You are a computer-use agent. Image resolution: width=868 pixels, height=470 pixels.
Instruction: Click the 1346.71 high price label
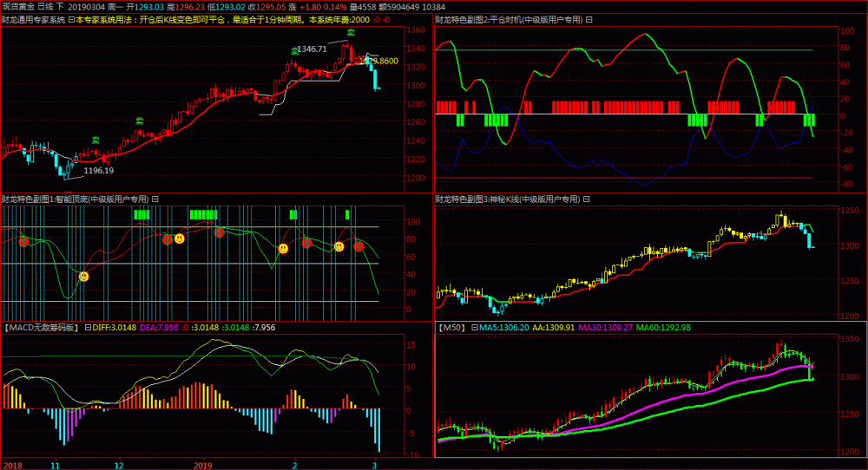(x=312, y=49)
